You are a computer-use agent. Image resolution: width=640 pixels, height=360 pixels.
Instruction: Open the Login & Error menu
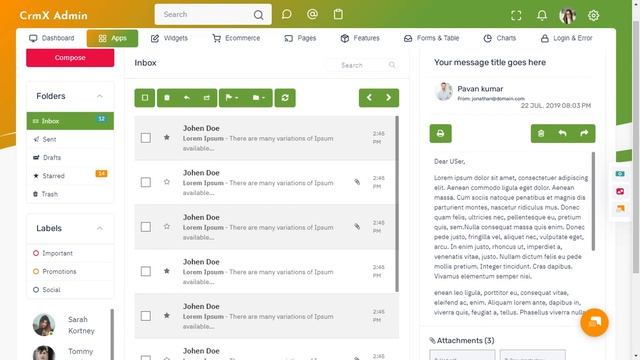tap(567, 38)
